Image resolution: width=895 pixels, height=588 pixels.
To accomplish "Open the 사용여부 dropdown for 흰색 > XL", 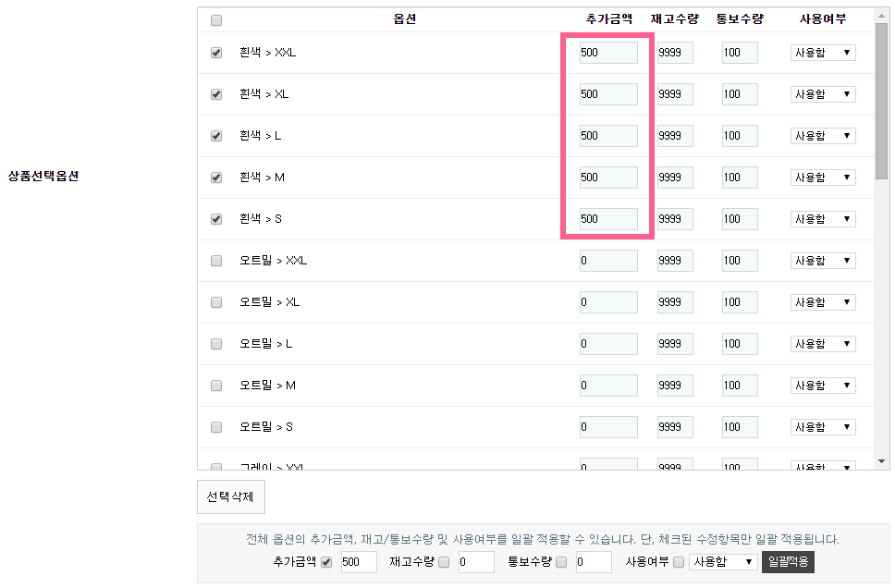I will tap(823, 94).
